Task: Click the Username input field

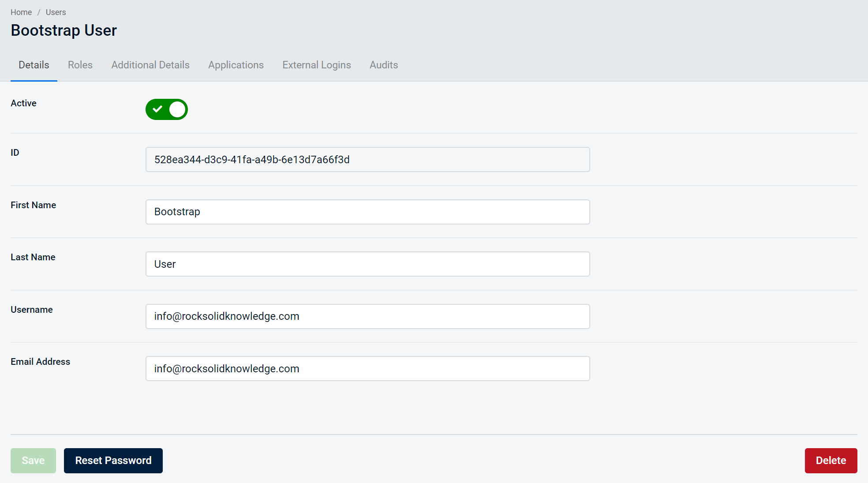Action: click(367, 316)
